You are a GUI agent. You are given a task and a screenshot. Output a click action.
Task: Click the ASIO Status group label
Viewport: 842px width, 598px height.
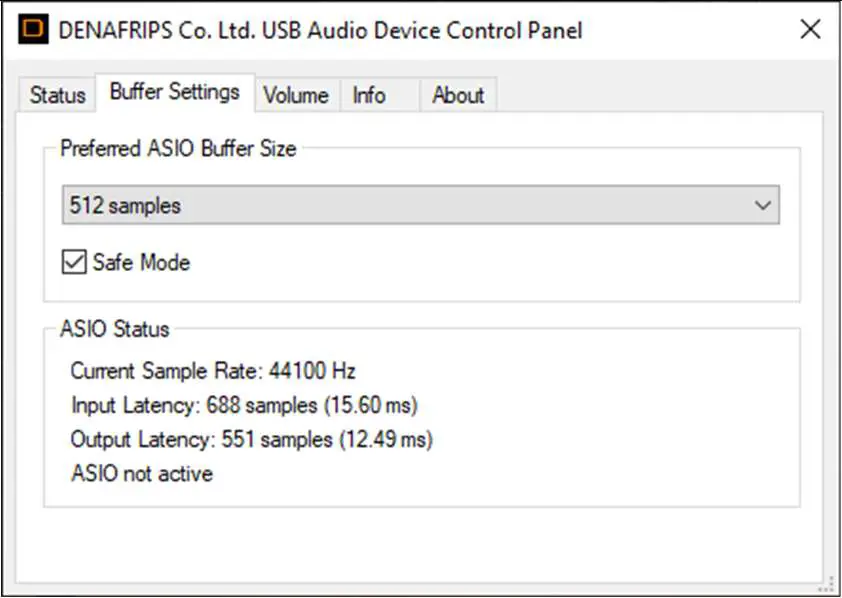(114, 329)
